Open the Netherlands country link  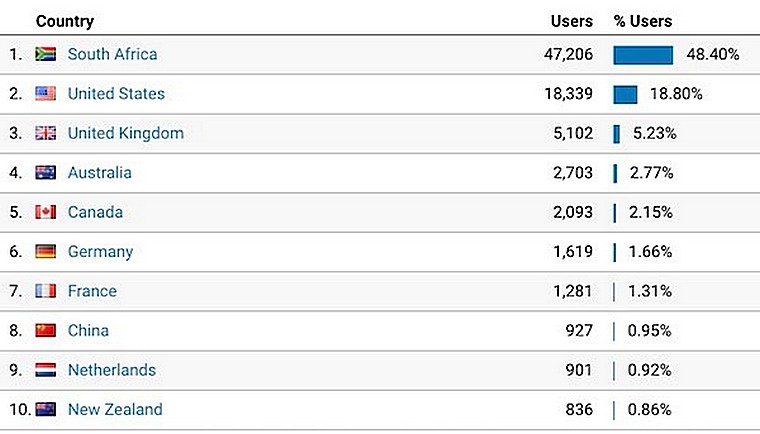(x=112, y=370)
